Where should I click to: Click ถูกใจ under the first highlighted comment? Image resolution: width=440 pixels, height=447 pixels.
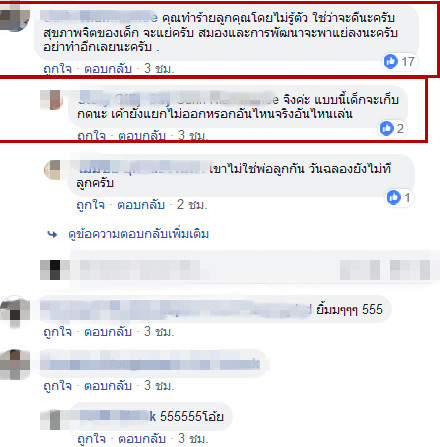(x=57, y=69)
